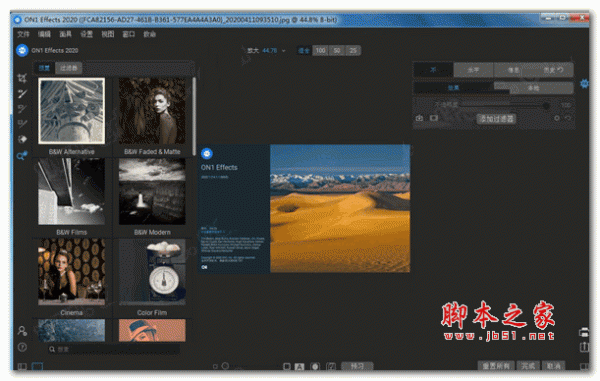
Task: Select the third brush tool in the left toolbar
Action: pyautogui.click(x=22, y=109)
